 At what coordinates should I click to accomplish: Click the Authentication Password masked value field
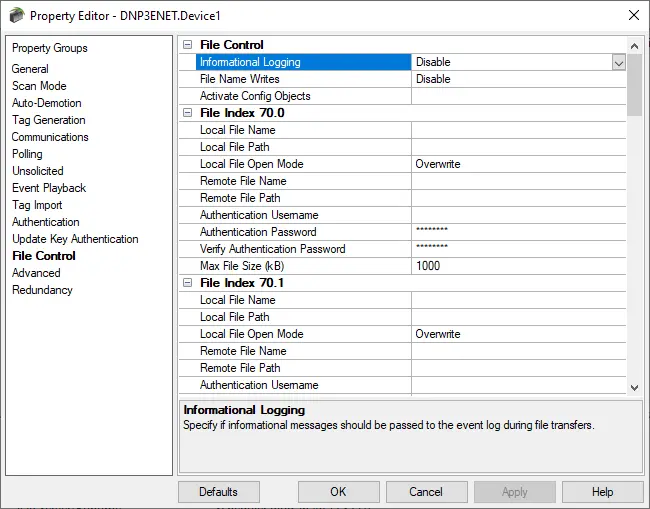tap(519, 232)
